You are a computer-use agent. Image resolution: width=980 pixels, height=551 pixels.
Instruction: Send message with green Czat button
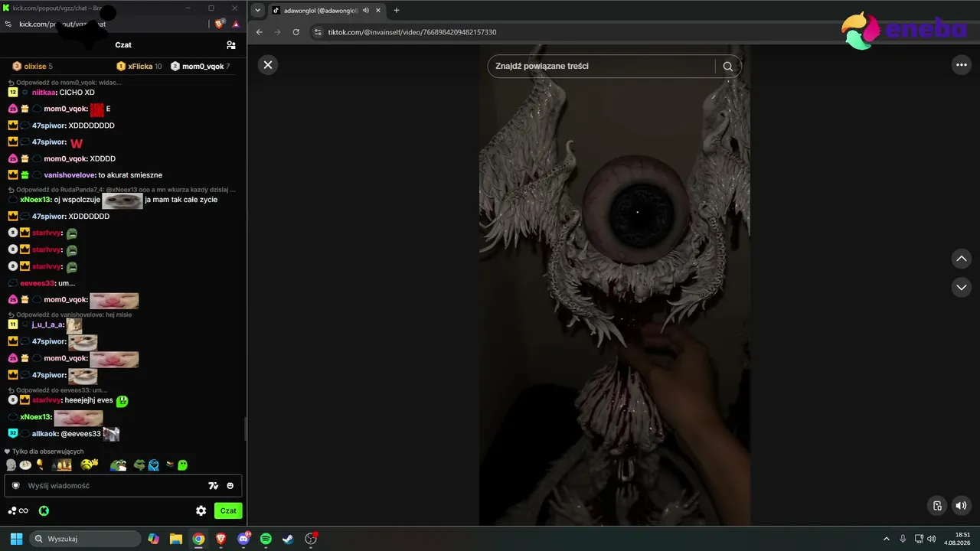228,510
